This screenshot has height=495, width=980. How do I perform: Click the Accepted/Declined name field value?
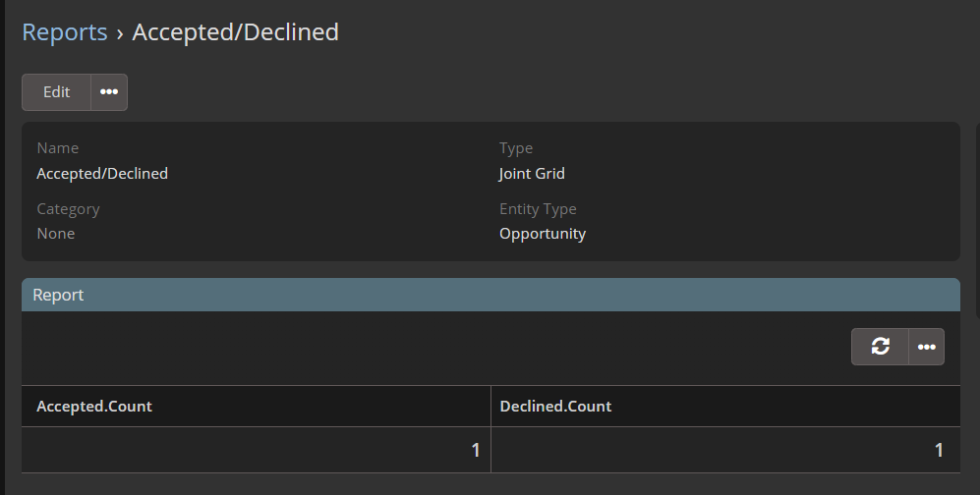click(x=102, y=174)
